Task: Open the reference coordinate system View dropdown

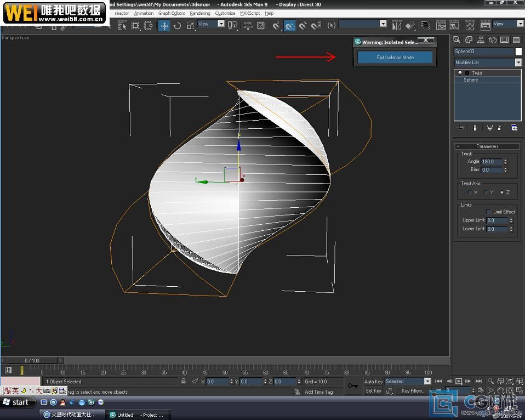Action: 212,24
